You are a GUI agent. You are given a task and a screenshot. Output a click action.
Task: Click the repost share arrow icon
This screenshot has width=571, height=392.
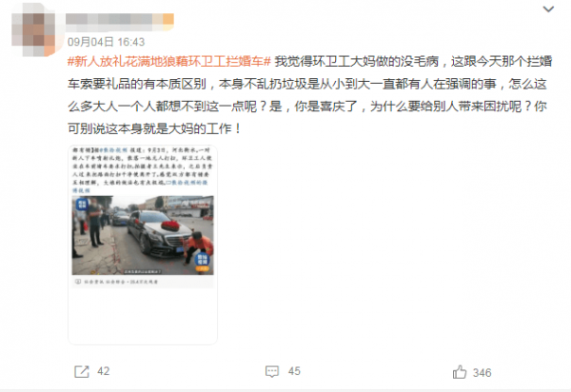click(x=82, y=372)
